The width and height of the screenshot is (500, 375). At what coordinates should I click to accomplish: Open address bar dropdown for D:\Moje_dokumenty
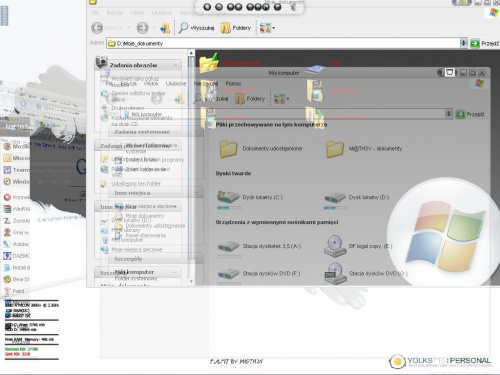463,43
